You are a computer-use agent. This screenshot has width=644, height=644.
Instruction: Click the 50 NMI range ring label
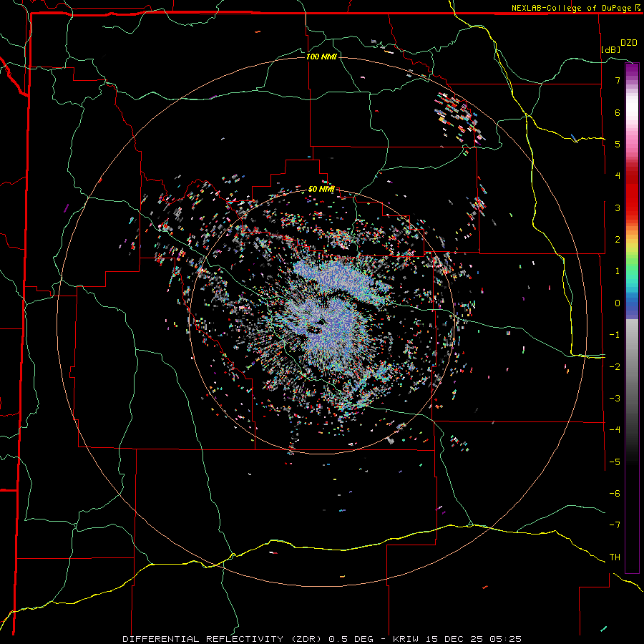[321, 189]
